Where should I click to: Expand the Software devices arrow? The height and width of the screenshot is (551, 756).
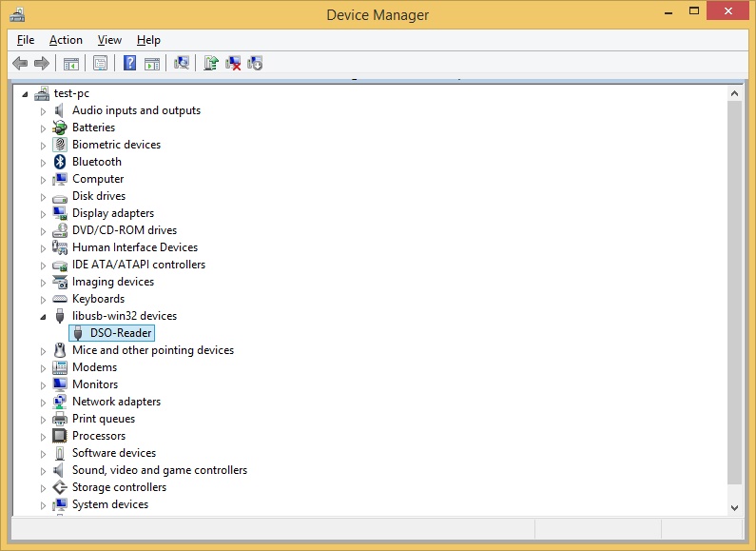pyautogui.click(x=43, y=454)
